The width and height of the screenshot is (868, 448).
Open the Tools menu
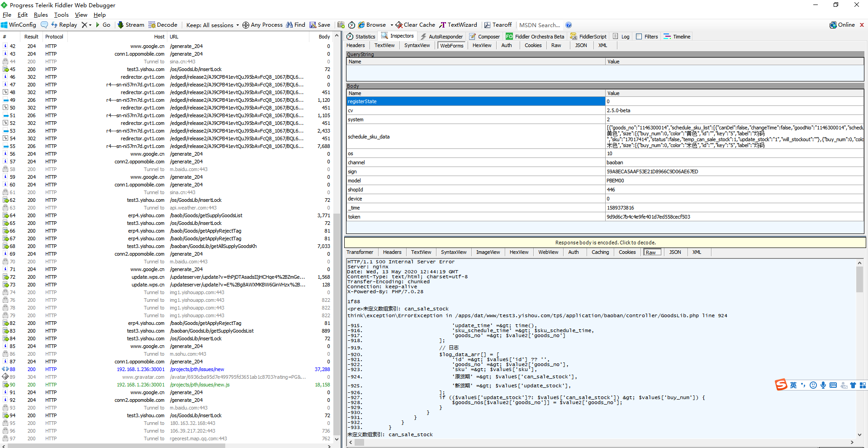click(62, 15)
